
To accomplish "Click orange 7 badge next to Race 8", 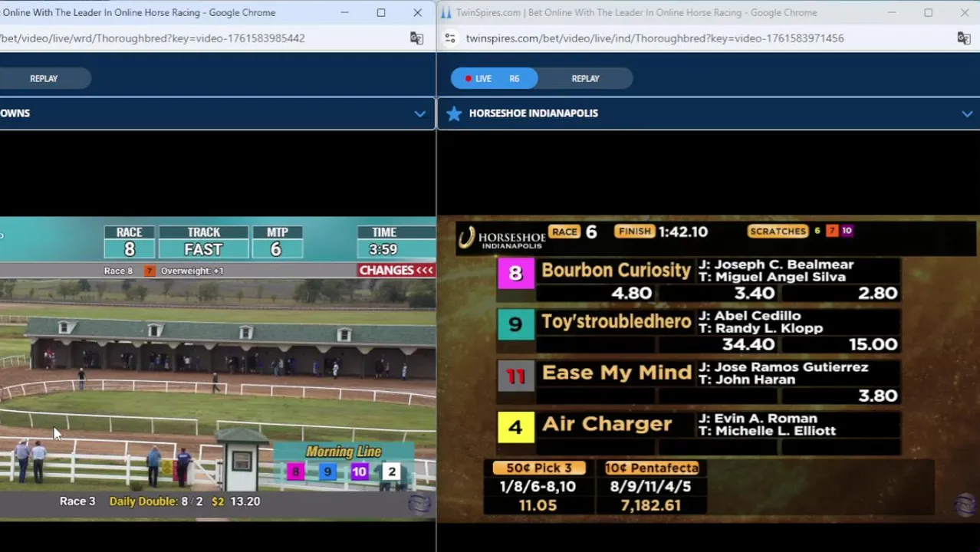I will [x=150, y=271].
